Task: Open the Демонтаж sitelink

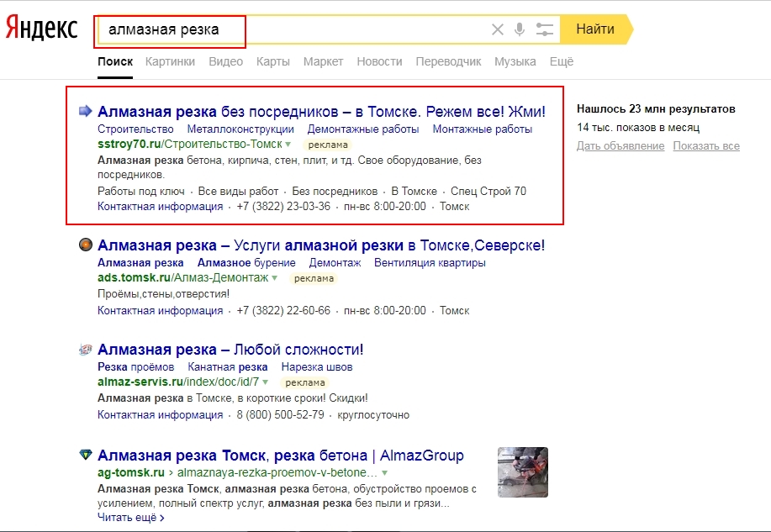Action: (335, 262)
